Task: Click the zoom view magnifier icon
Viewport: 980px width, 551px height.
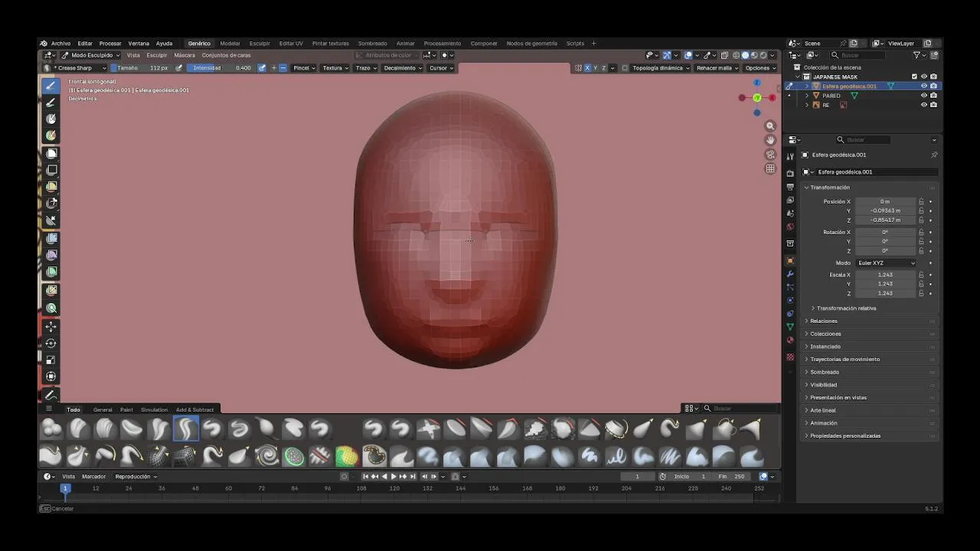Action: pyautogui.click(x=770, y=126)
